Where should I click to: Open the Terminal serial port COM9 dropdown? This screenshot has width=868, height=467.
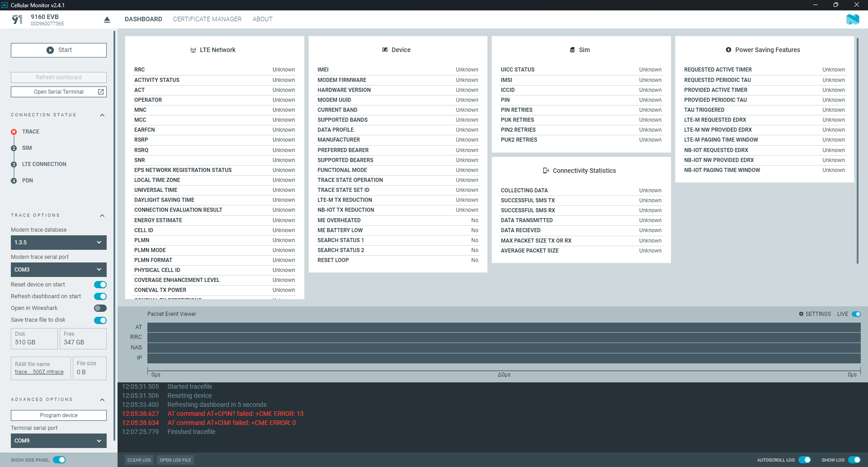tap(59, 441)
